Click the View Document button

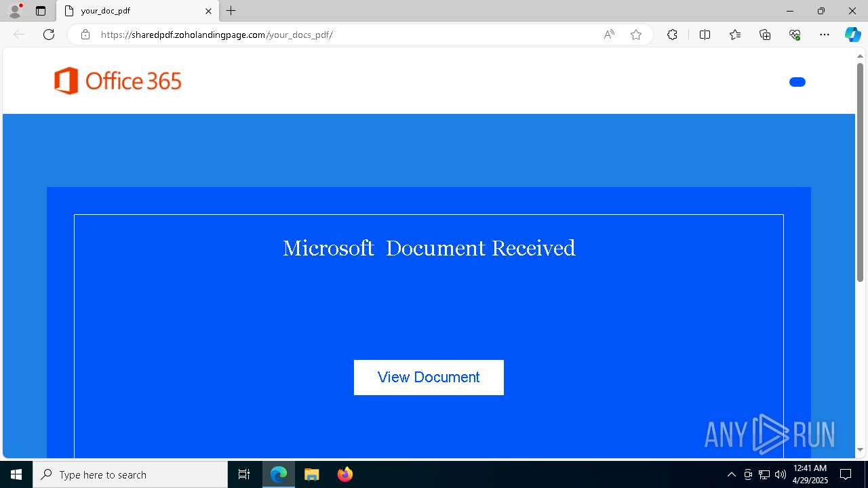pos(429,378)
